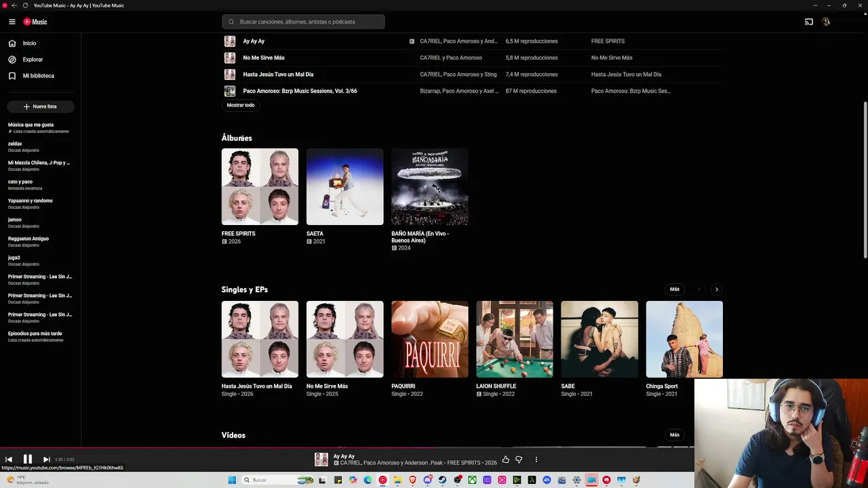Image resolution: width=868 pixels, height=488 pixels.
Task: Open the BAÑO MARÍA (En Vivo) album cover
Action: click(430, 186)
